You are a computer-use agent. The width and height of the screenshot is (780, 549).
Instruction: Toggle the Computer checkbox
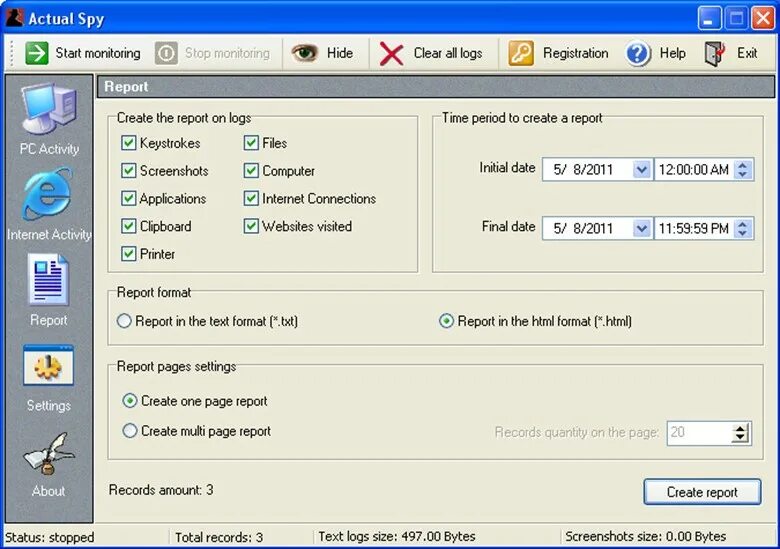coord(251,171)
